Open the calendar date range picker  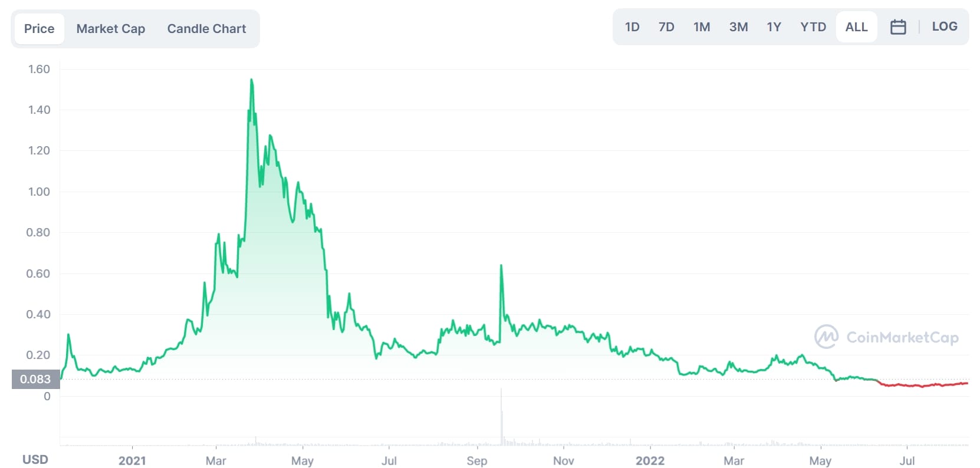tap(898, 27)
